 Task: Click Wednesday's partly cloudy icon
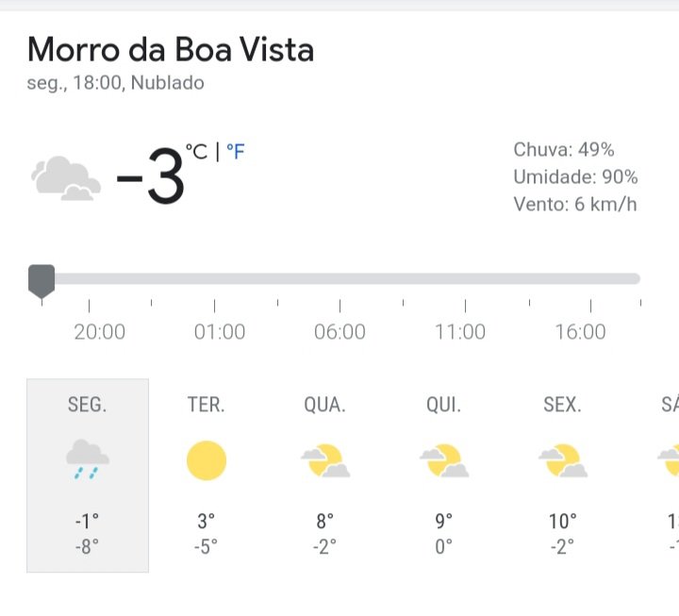click(325, 460)
